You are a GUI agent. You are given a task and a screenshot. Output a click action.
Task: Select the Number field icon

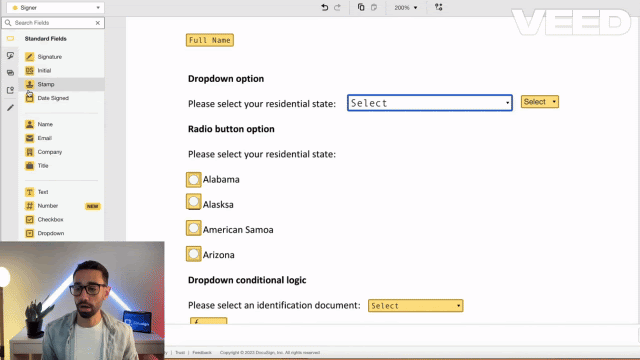point(29,206)
